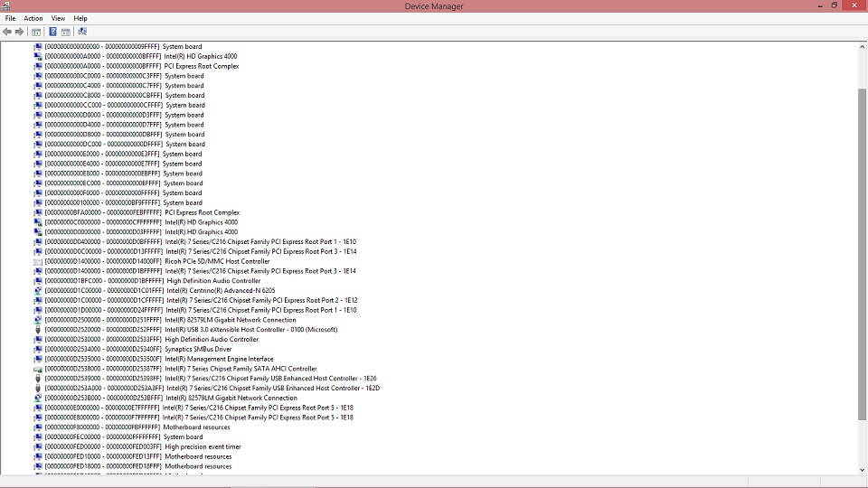Select Motherboard resources row at FED18000
The height and width of the screenshot is (488, 868).
coord(137,466)
